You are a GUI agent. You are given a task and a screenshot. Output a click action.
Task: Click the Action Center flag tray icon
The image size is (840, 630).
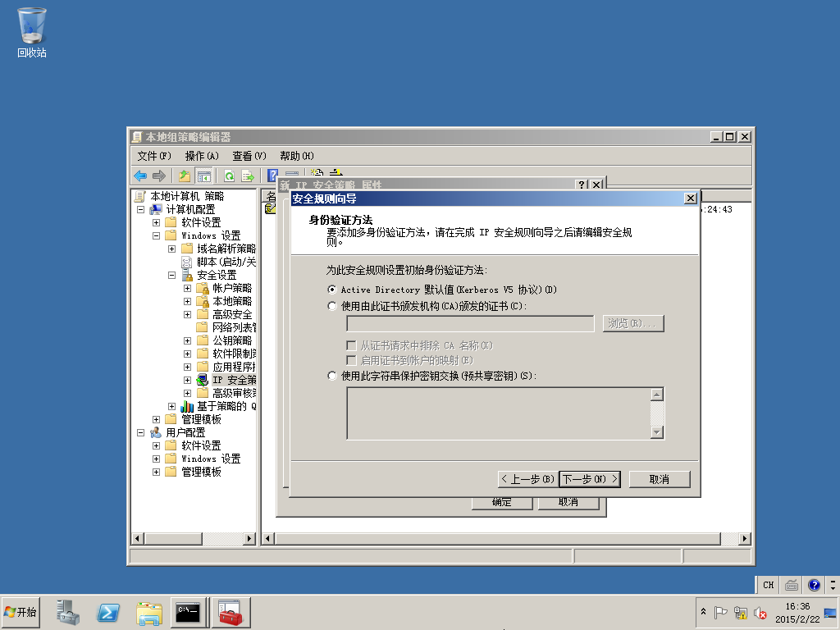click(x=720, y=612)
